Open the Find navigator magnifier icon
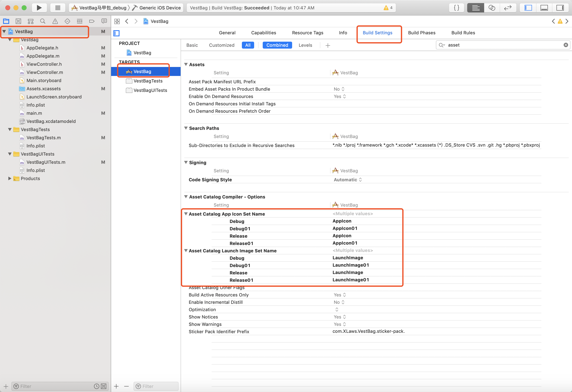Viewport: 572px width, 392px height. click(x=42, y=21)
